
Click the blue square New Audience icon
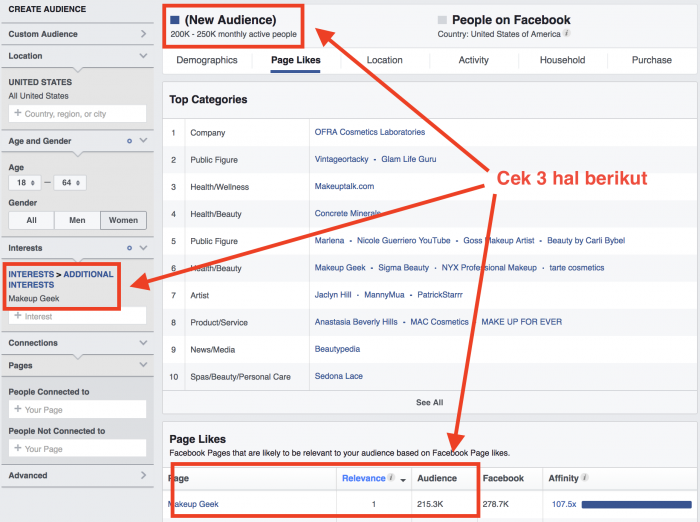point(175,19)
